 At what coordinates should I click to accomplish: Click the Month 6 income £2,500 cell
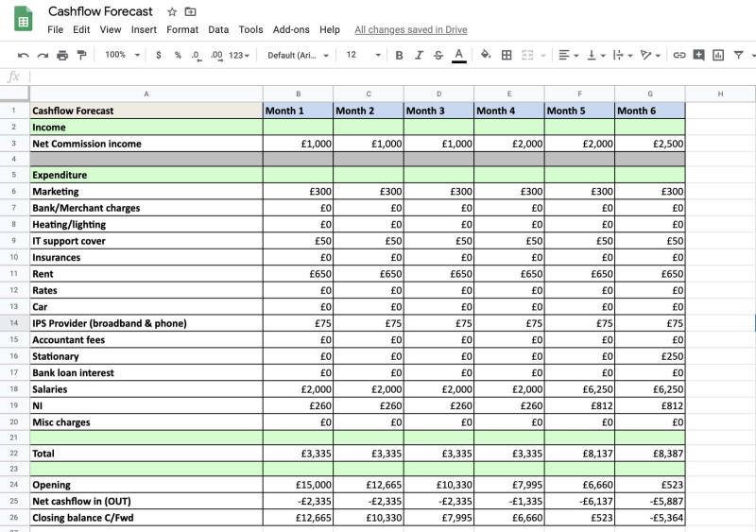click(650, 144)
